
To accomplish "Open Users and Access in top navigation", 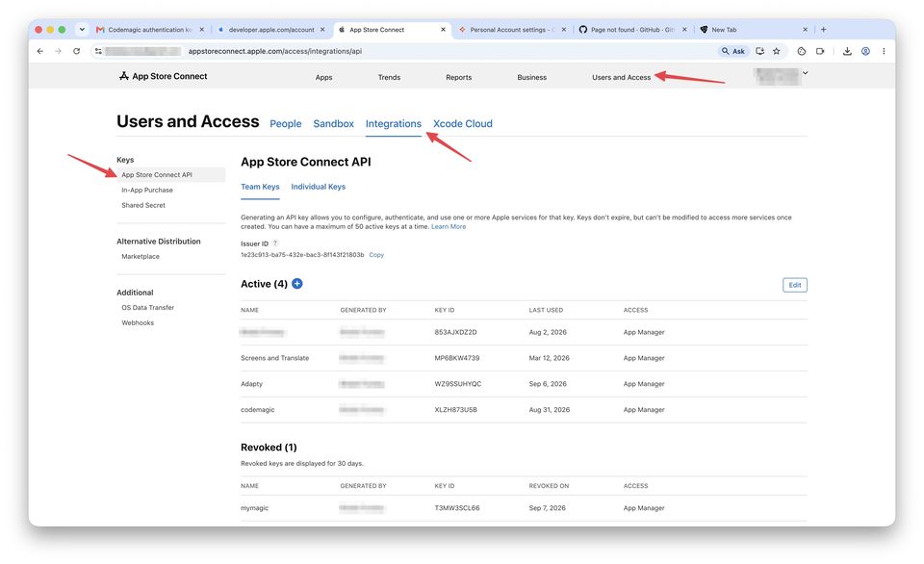I will tap(621, 77).
